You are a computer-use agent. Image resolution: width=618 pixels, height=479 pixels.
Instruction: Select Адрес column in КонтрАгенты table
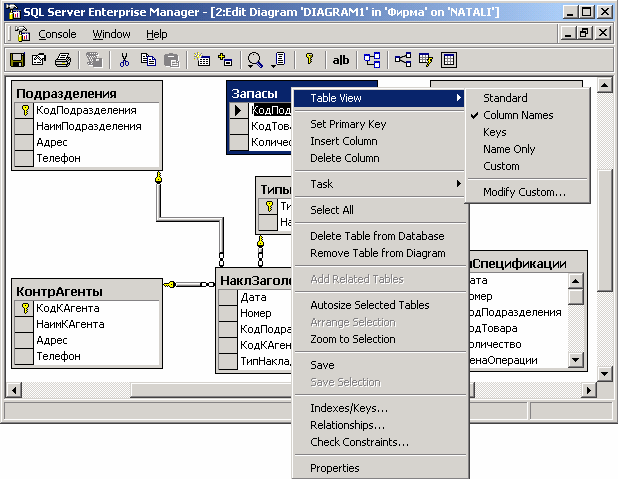[x=52, y=340]
